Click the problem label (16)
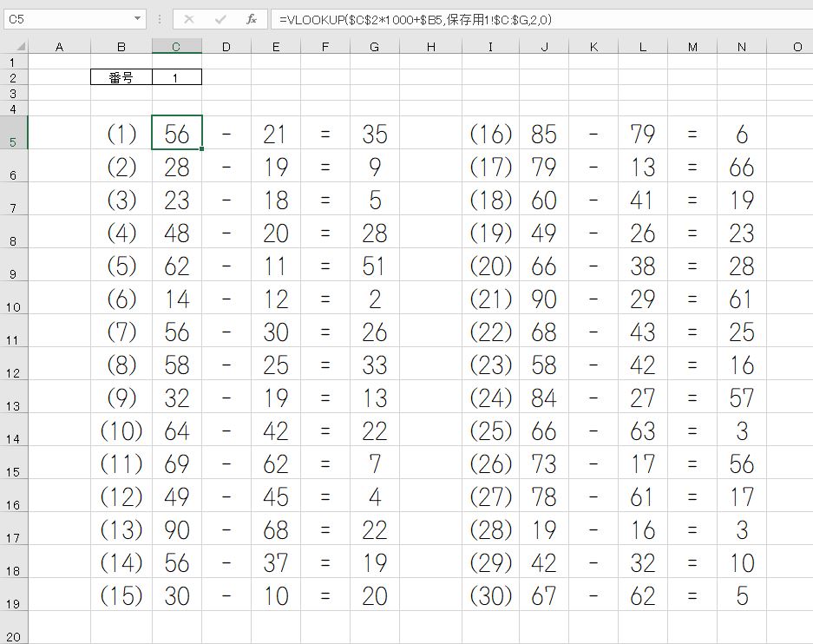813x644 pixels. [491, 135]
